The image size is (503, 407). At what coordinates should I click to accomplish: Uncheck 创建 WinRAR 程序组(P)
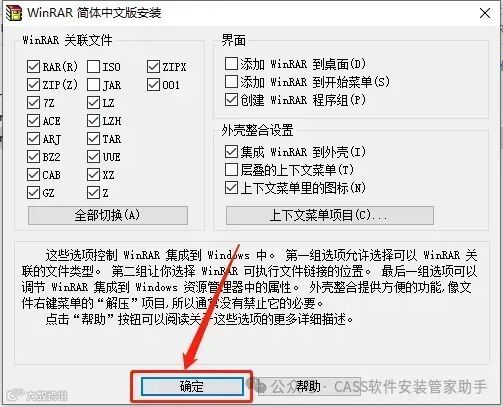(231, 100)
